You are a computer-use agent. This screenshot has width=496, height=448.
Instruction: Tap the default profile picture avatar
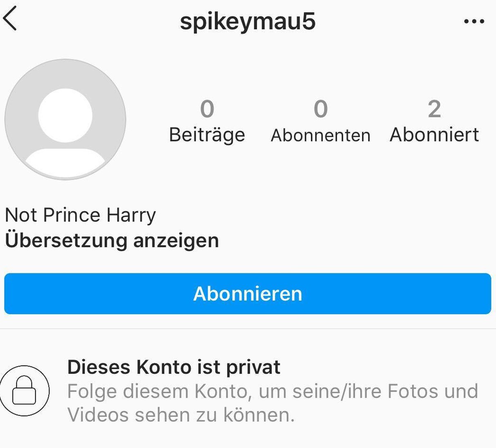click(x=65, y=119)
